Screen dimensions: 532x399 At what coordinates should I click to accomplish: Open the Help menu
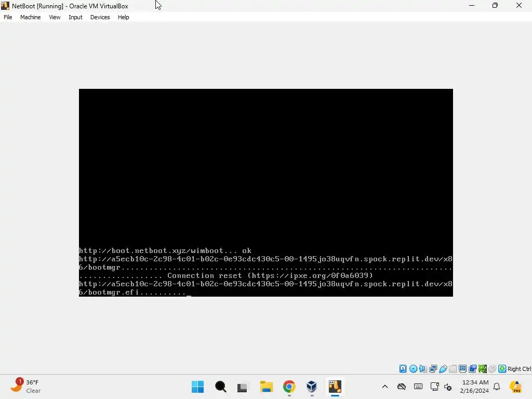pyautogui.click(x=123, y=17)
